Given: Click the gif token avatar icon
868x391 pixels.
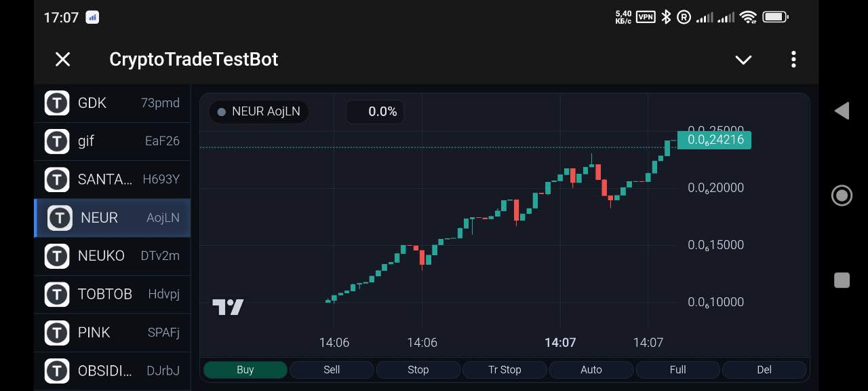Looking at the screenshot, I should point(57,141).
